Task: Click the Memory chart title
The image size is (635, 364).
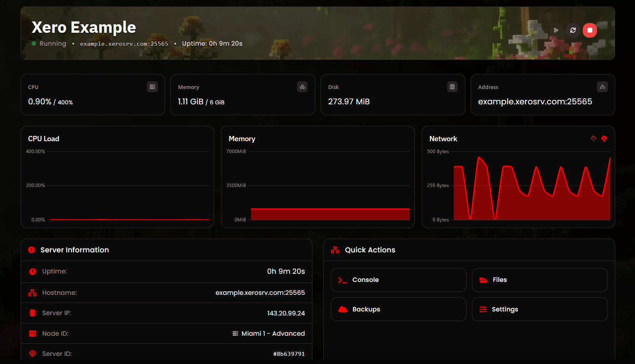Action: click(x=242, y=139)
